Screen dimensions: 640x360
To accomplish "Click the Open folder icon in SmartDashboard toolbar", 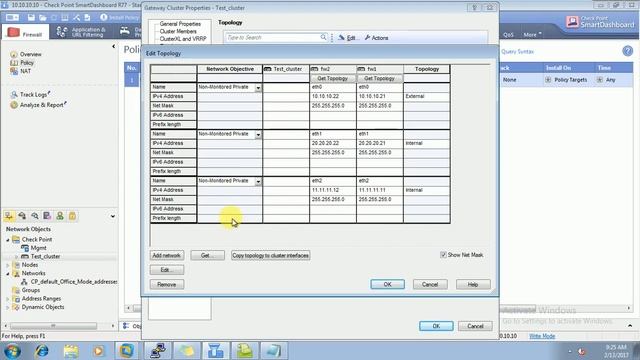I will pyautogui.click(x=42, y=18).
